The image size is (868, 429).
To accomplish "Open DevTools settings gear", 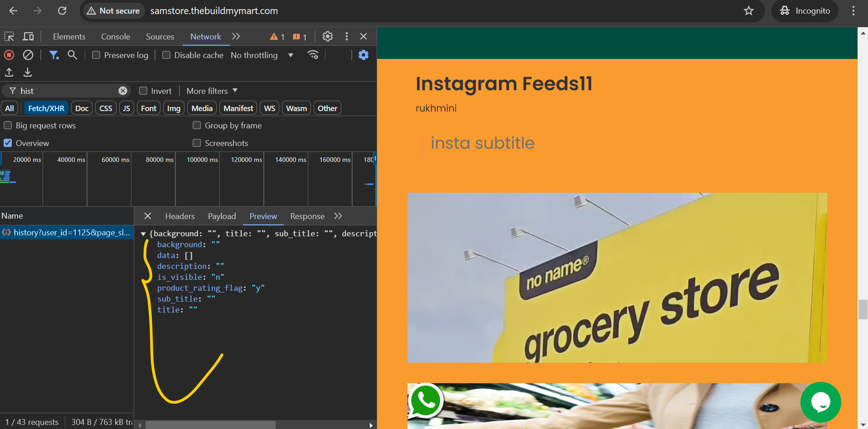I will click(x=328, y=36).
